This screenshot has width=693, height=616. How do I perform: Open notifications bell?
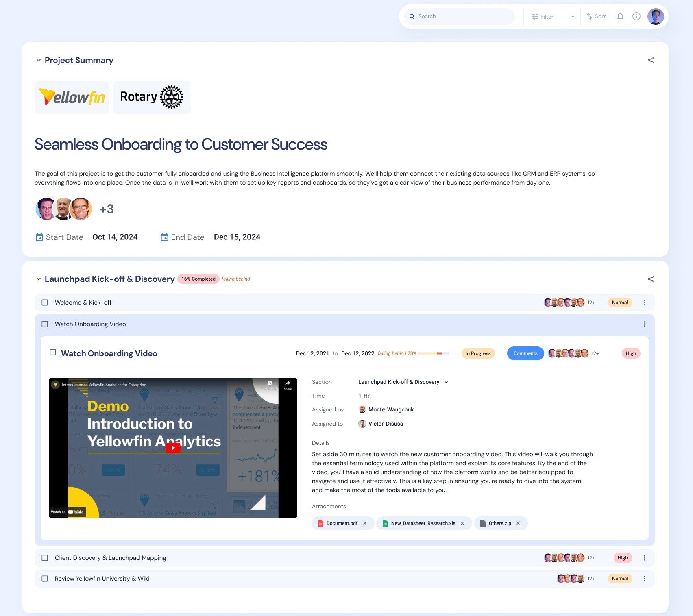[620, 17]
